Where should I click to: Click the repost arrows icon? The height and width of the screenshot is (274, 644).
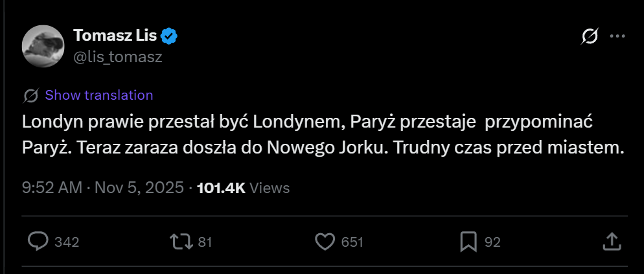[181, 242]
